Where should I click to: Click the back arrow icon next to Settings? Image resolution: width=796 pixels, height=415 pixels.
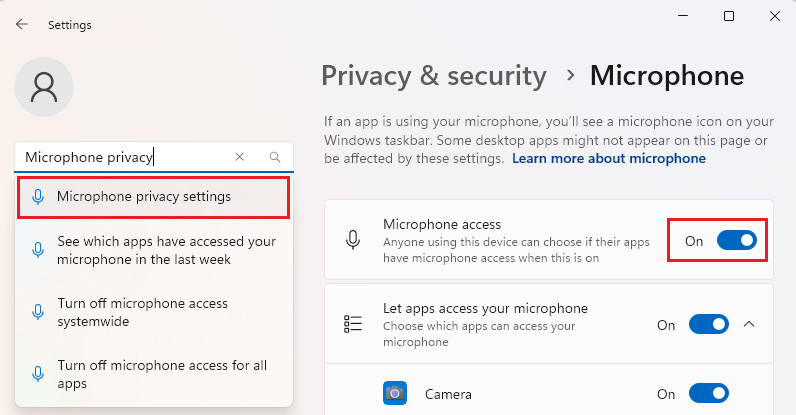tap(21, 24)
